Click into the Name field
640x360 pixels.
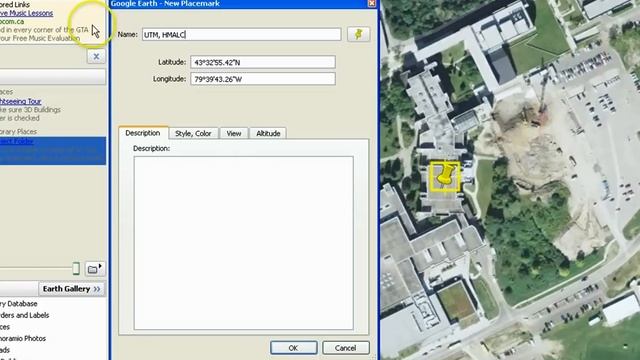pyautogui.click(x=242, y=35)
